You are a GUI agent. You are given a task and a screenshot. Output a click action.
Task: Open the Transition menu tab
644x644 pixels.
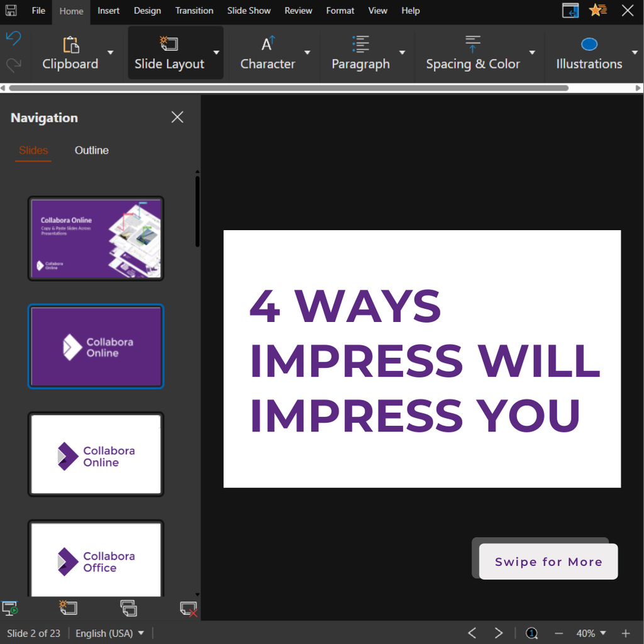194,11
